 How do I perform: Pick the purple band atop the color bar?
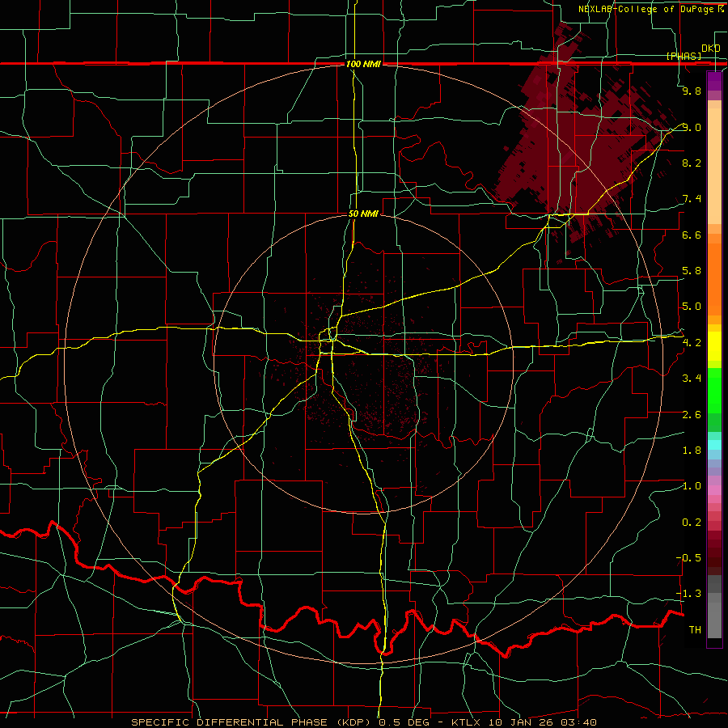click(714, 81)
